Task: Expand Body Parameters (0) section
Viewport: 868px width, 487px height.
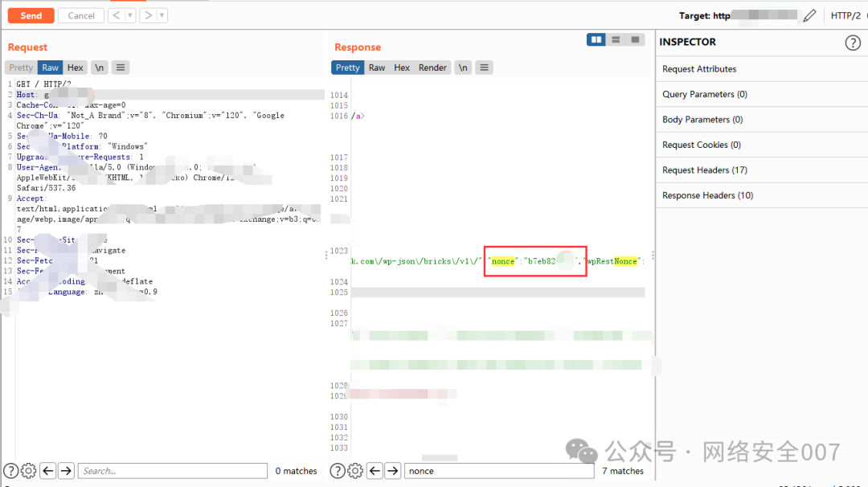Action: 762,120
